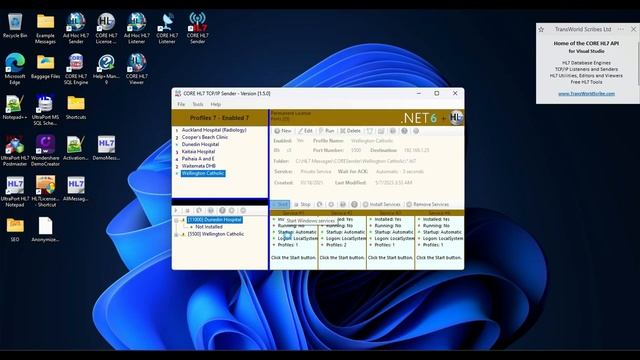Select Kaitaia Hospital profile
This screenshot has width=640, height=360.
point(198,151)
